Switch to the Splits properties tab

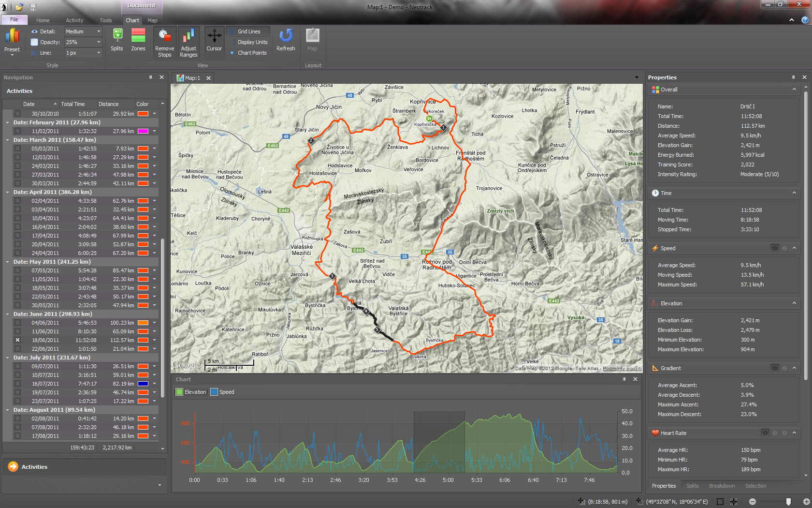pyautogui.click(x=692, y=486)
